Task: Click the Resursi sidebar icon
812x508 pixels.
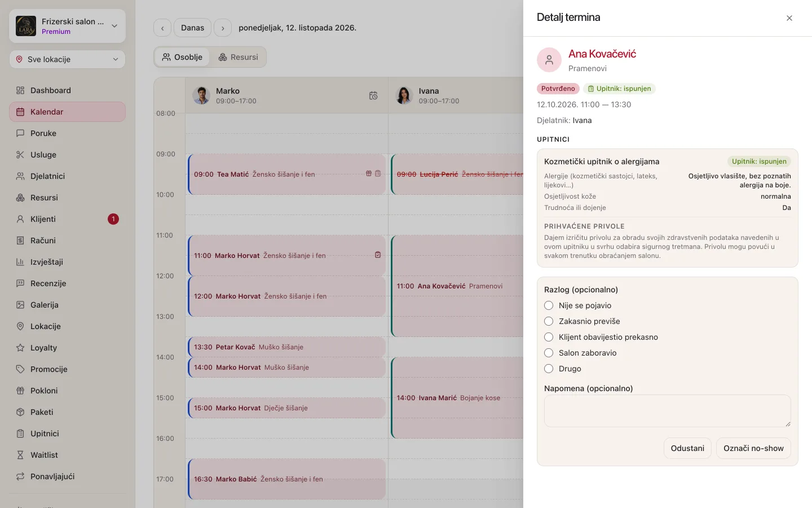Action: (x=20, y=198)
